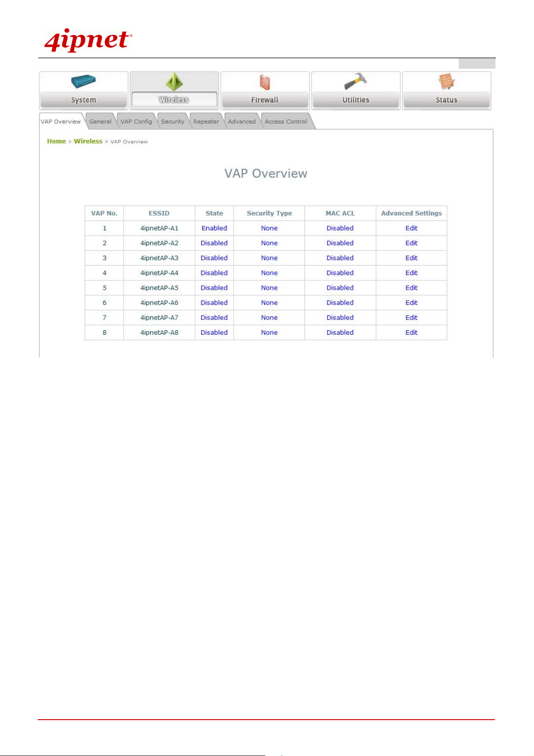This screenshot has width=534, height=756.
Task: Switch to the VAP Overview tab
Action: point(61,122)
